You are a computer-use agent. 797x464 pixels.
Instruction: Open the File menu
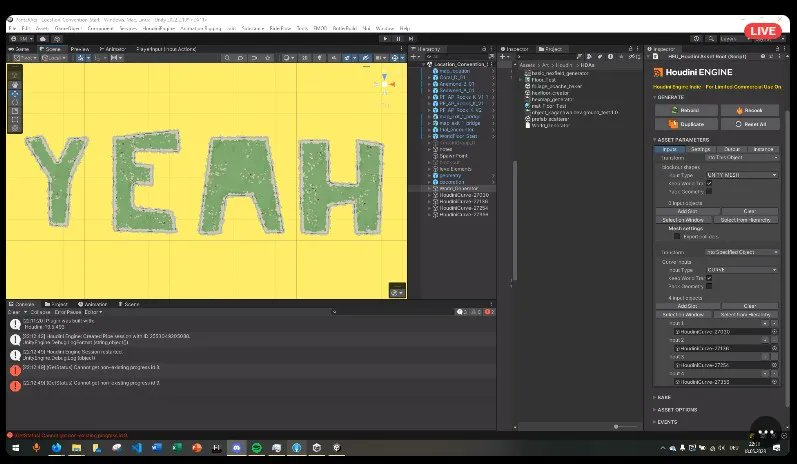pyautogui.click(x=12, y=28)
